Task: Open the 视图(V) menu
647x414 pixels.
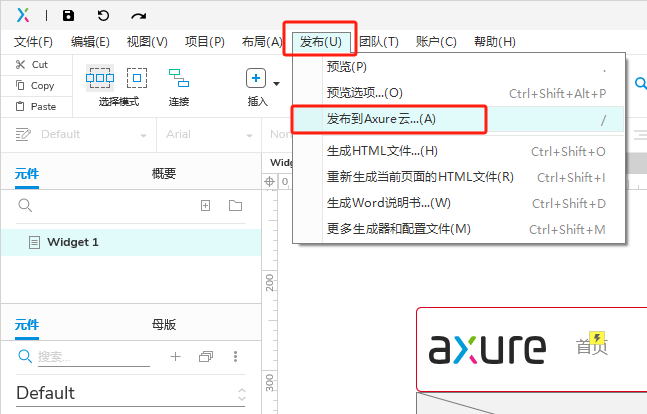Action: [x=147, y=42]
